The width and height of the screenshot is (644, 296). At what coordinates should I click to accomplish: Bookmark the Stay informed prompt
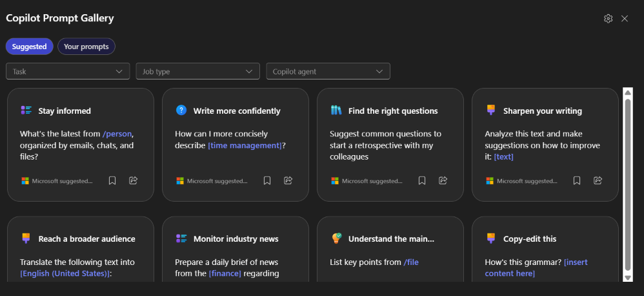(x=112, y=180)
